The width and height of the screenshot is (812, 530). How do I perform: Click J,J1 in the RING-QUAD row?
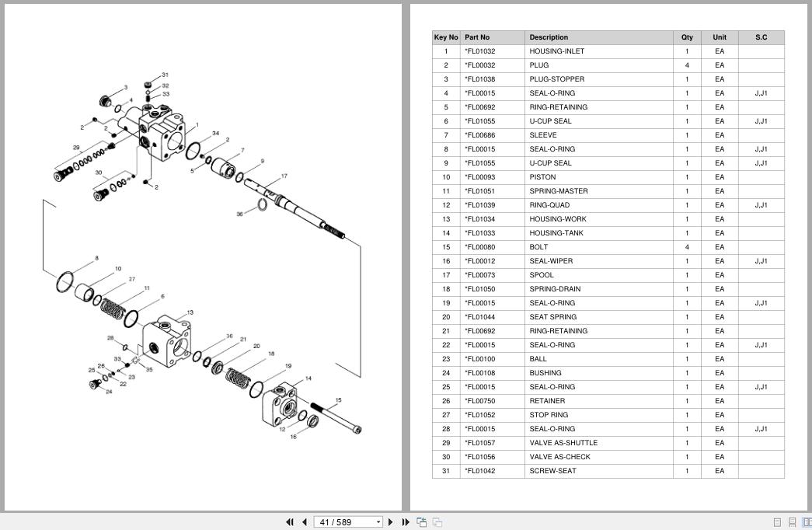coord(761,205)
